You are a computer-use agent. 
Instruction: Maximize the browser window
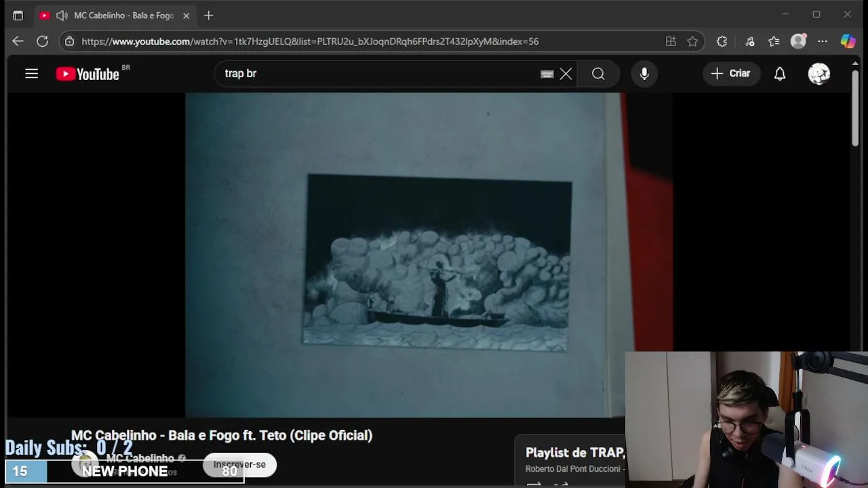(816, 14)
